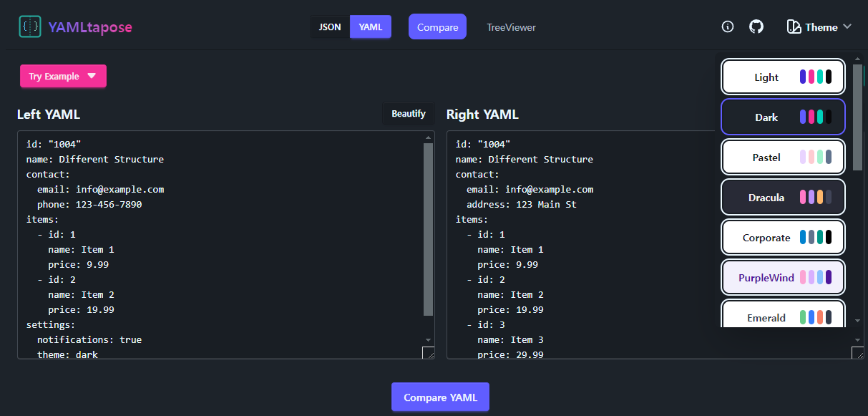The width and height of the screenshot is (868, 416).
Task: Beautify the Left YAML content
Action: pos(409,114)
